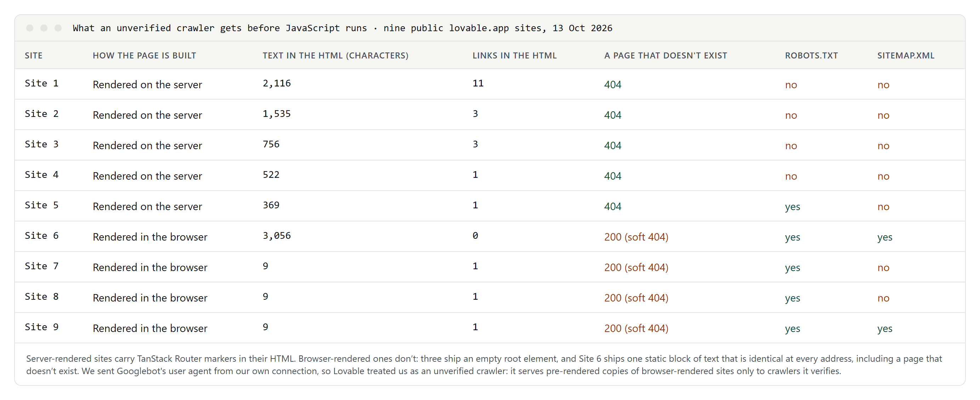Image resolution: width=980 pixels, height=400 pixels.
Task: Click the character count '2,116'
Action: pos(277,83)
